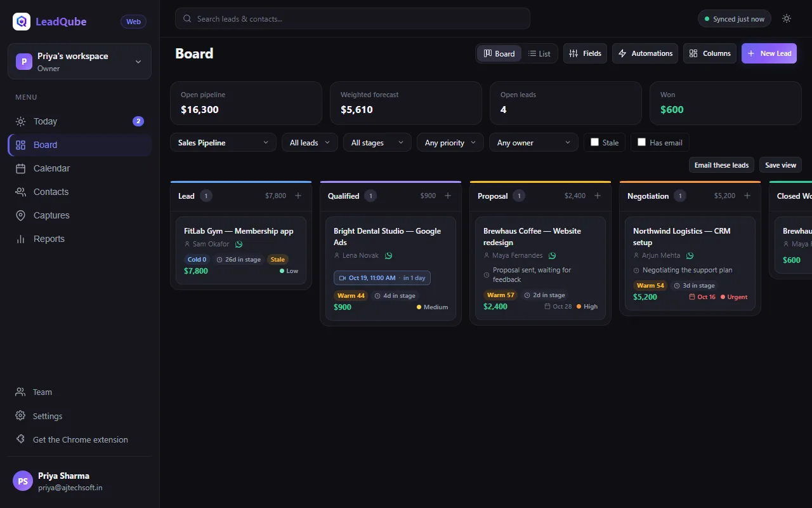Switch to List view

pos(539,53)
